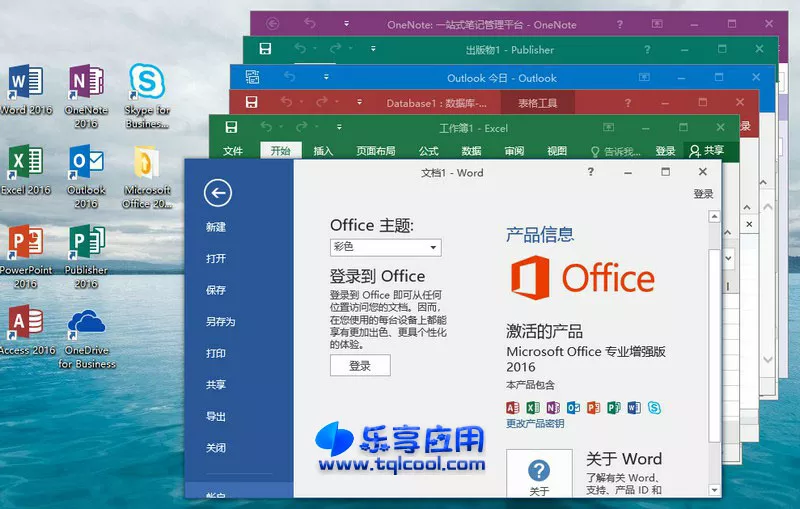The height and width of the screenshot is (509, 800).
Task: Switch to the Excel 数据 tab
Action: tap(471, 151)
